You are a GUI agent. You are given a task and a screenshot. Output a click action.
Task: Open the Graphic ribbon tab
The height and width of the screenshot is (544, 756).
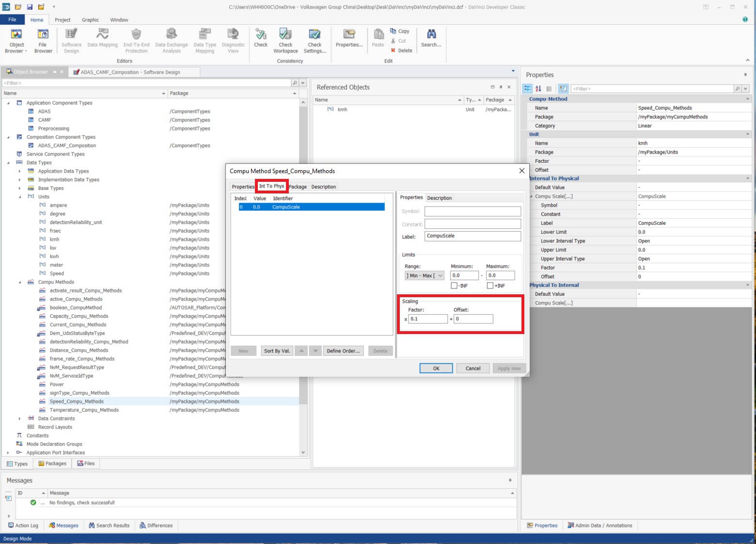coord(90,20)
